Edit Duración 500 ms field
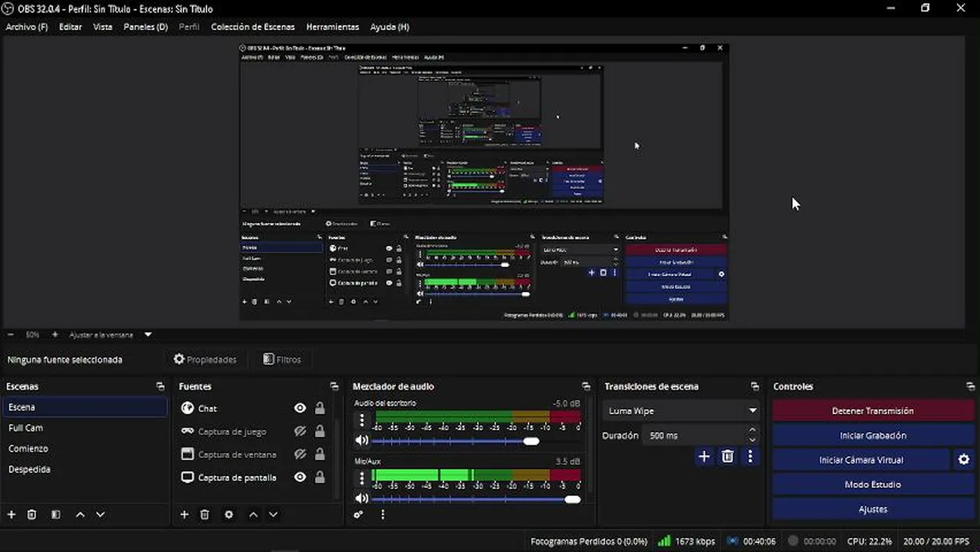Screen dimensions: 980x552 694,435
